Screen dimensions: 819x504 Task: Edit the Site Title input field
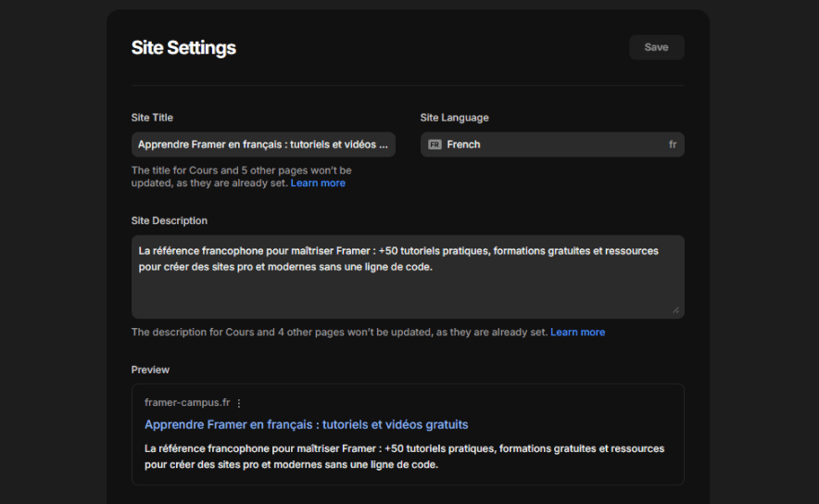(x=263, y=145)
